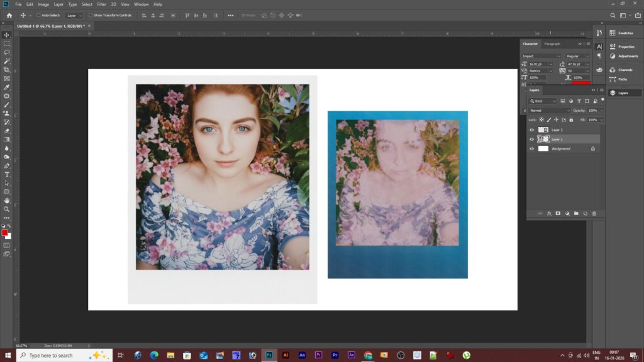The width and height of the screenshot is (644, 362).
Task: Click the layer style fx icon
Action: click(x=549, y=214)
